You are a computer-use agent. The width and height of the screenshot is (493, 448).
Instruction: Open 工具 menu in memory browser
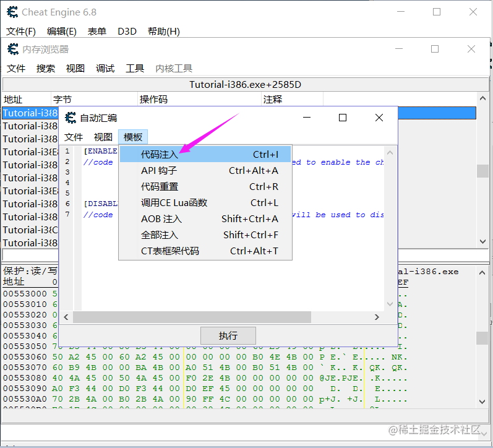[135, 68]
